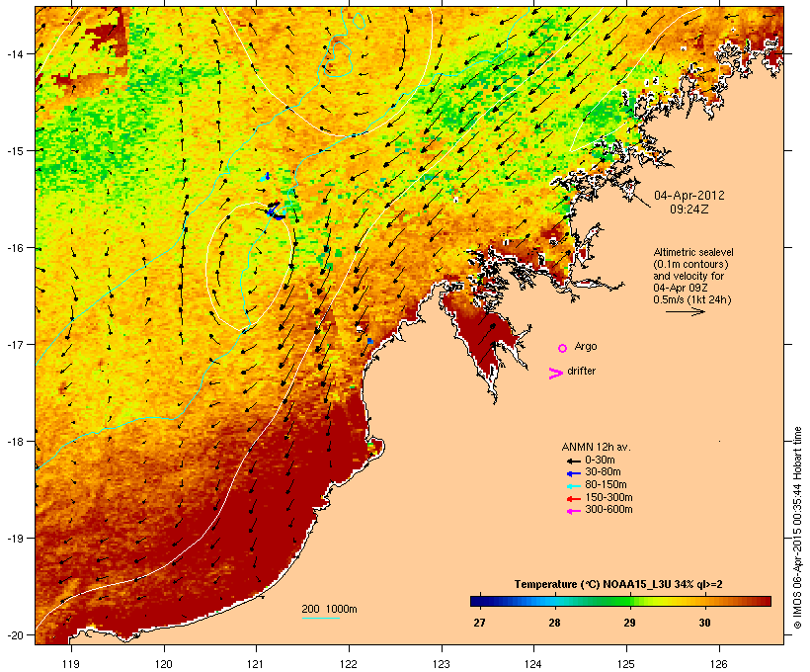Click the 0.5m/s velocity scale arrow
This screenshot has height=672, width=810.
click(x=685, y=311)
